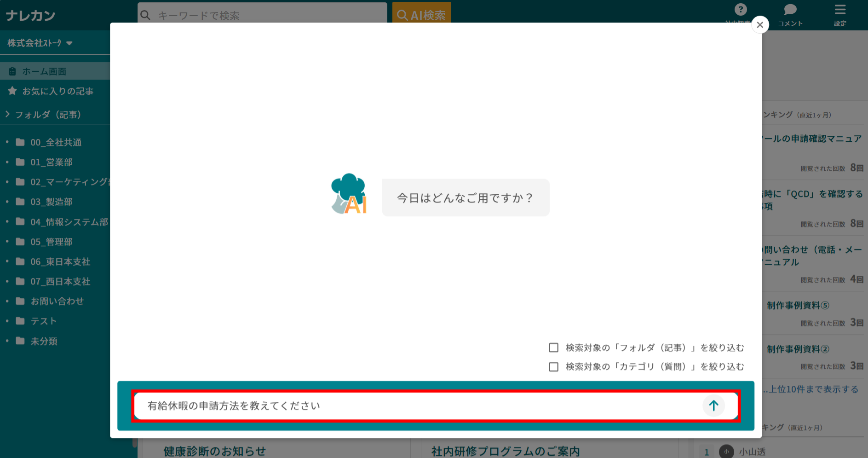Click the ナレカン logo
Viewport: 868px width, 458px height.
coord(30,15)
